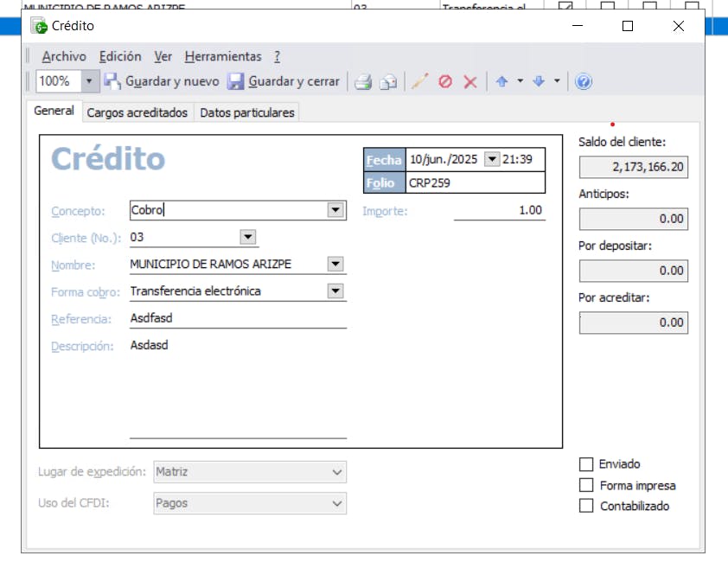This screenshot has height=562, width=728.
Task: Click the Por acreditar value field
Action: tap(633, 323)
